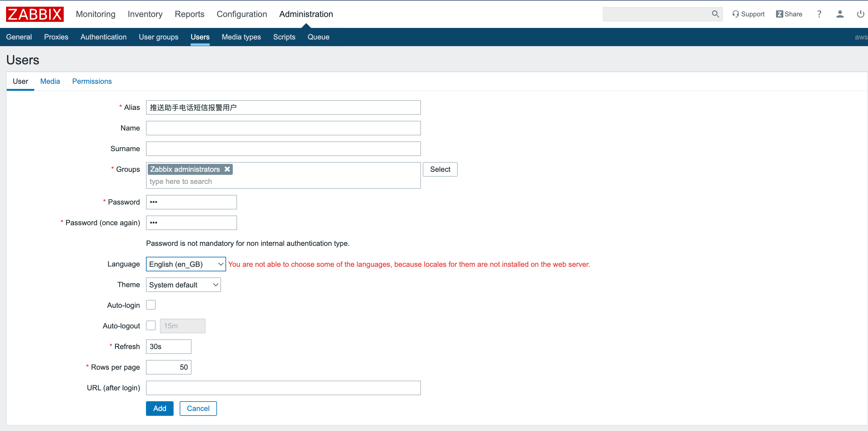
Task: Open the Queue submenu
Action: pyautogui.click(x=318, y=37)
